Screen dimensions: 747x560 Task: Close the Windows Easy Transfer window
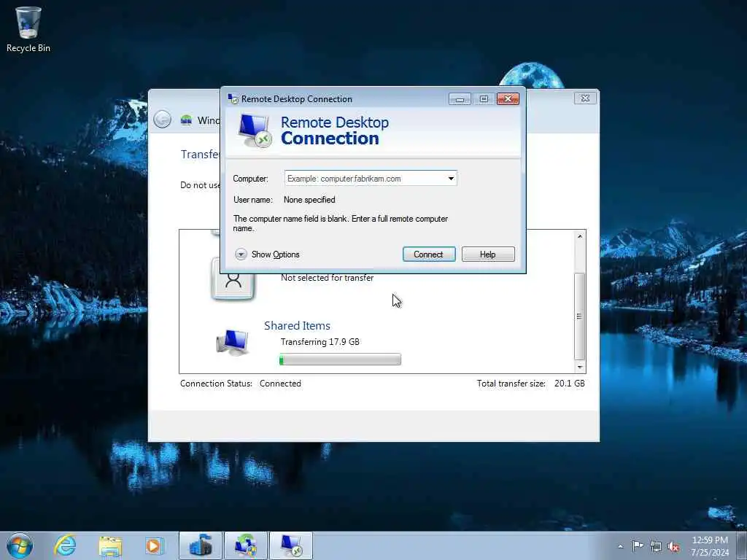[585, 98]
